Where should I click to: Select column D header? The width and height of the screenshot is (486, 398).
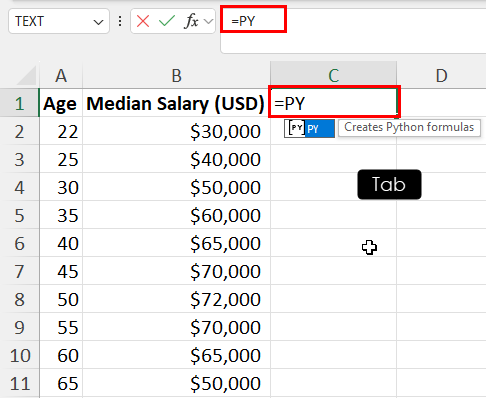[441, 75]
